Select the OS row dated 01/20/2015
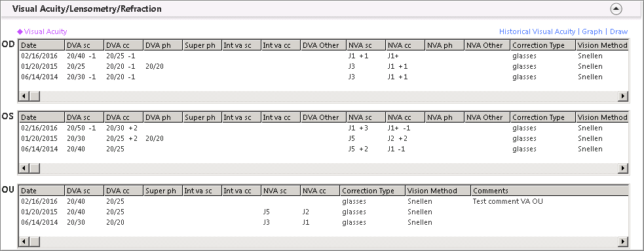Viewport: 644px width, 251px height. tap(324, 138)
